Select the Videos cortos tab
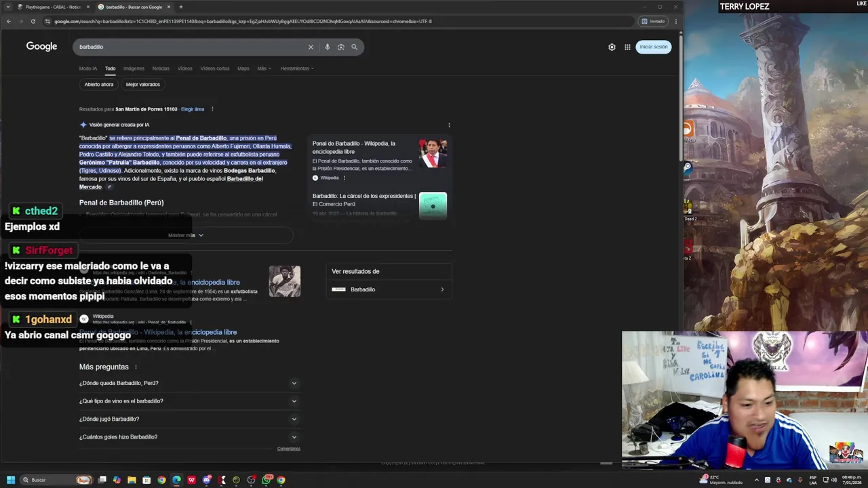 tap(214, 68)
